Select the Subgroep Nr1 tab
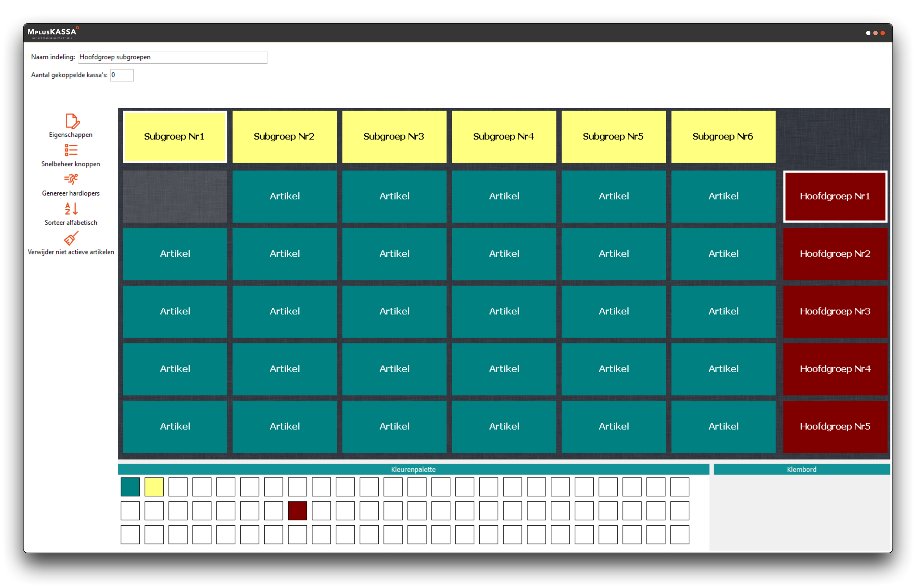 (175, 137)
